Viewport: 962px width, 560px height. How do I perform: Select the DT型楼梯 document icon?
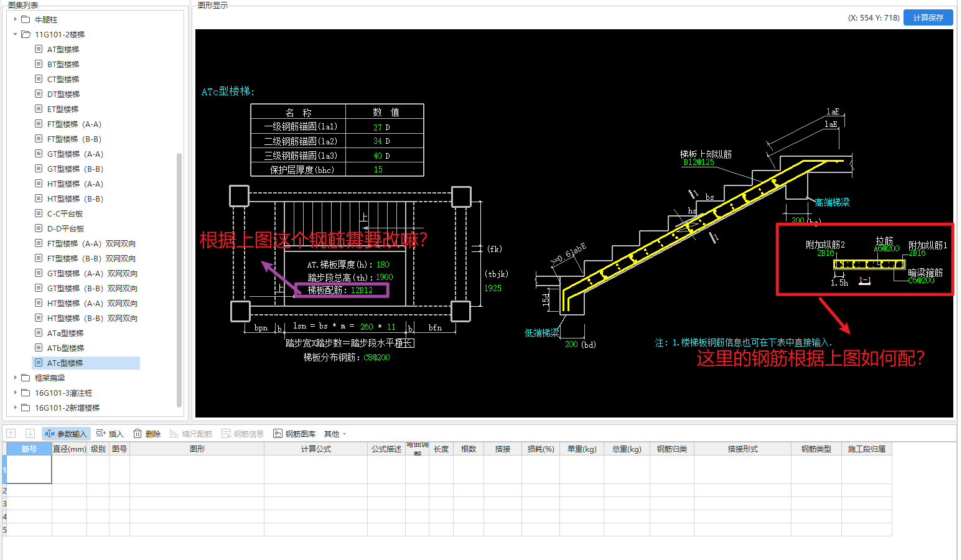pos(39,94)
